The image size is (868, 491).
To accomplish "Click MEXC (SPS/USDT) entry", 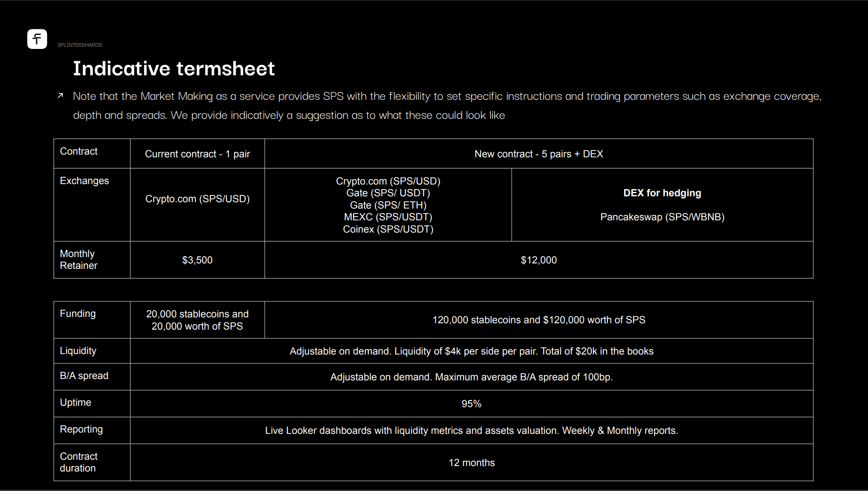I will pyautogui.click(x=388, y=217).
